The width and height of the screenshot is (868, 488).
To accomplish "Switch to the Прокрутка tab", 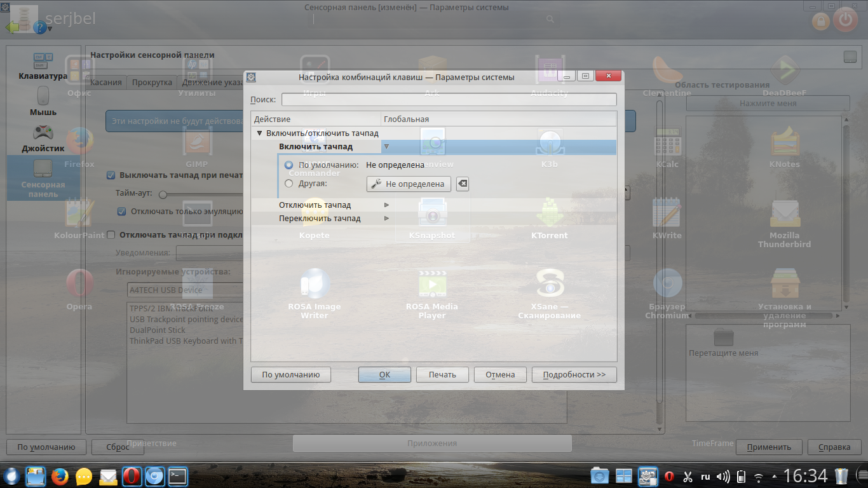I will pos(153,83).
